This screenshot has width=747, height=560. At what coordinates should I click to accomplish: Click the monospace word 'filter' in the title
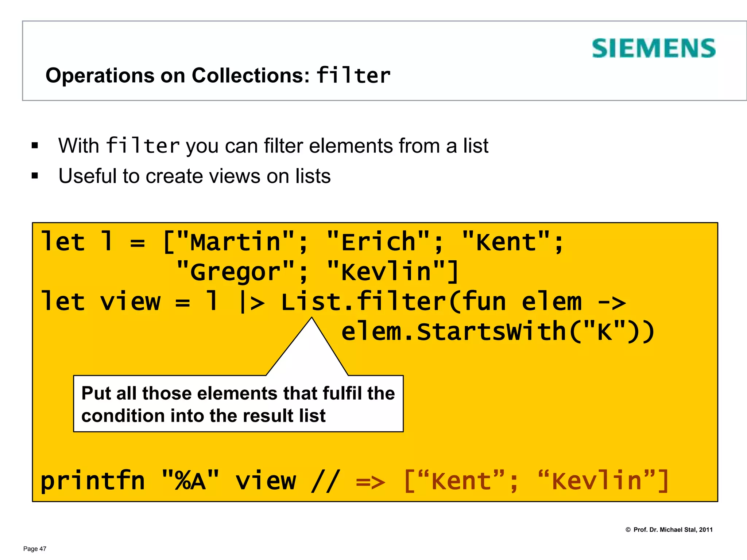[353, 75]
